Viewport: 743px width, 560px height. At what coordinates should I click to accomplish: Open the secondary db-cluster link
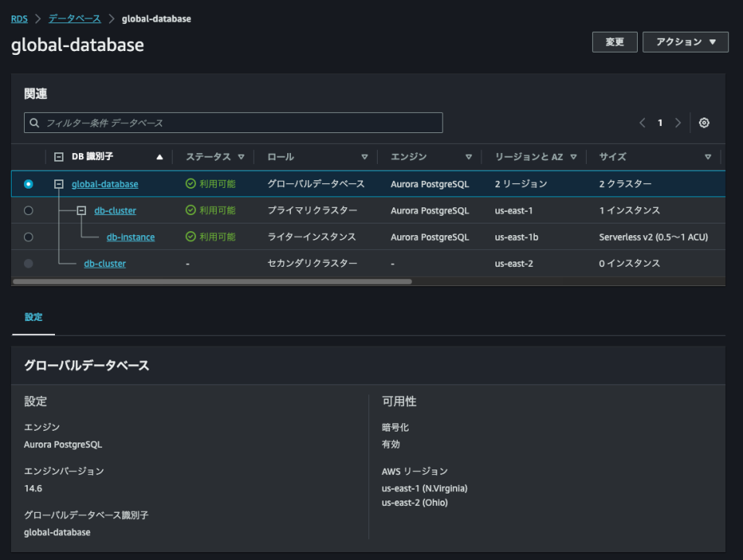point(104,264)
